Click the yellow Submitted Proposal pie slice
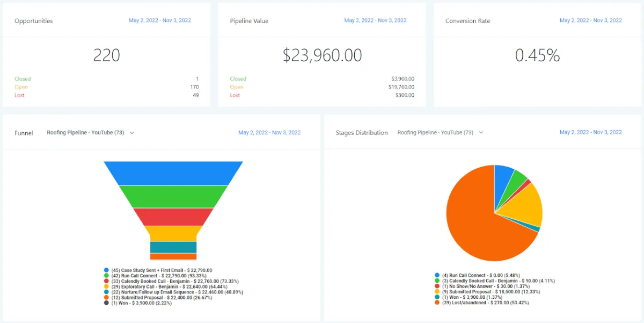Image resolution: width=644 pixels, height=323 pixels. pyautogui.click(x=523, y=207)
